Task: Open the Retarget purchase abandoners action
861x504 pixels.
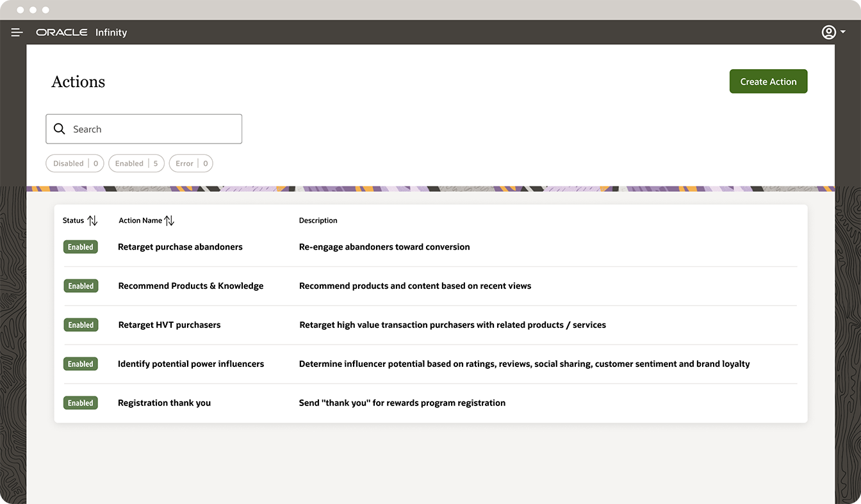Action: 180,247
